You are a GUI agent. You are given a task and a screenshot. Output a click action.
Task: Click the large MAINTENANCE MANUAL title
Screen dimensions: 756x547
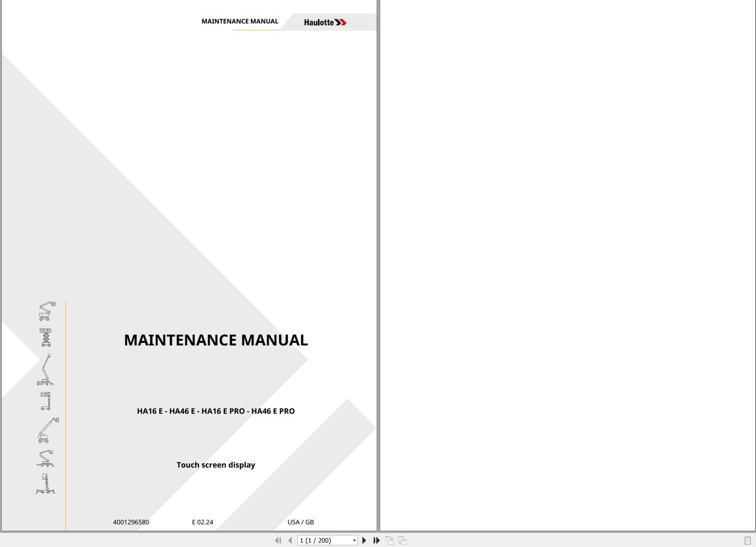[x=216, y=340]
